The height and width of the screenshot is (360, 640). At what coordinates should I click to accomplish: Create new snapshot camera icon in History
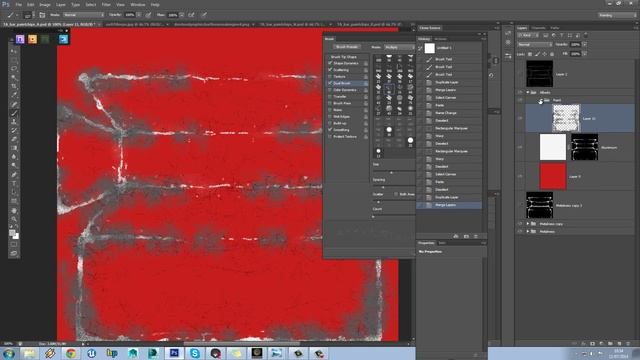pyautogui.click(x=466, y=236)
